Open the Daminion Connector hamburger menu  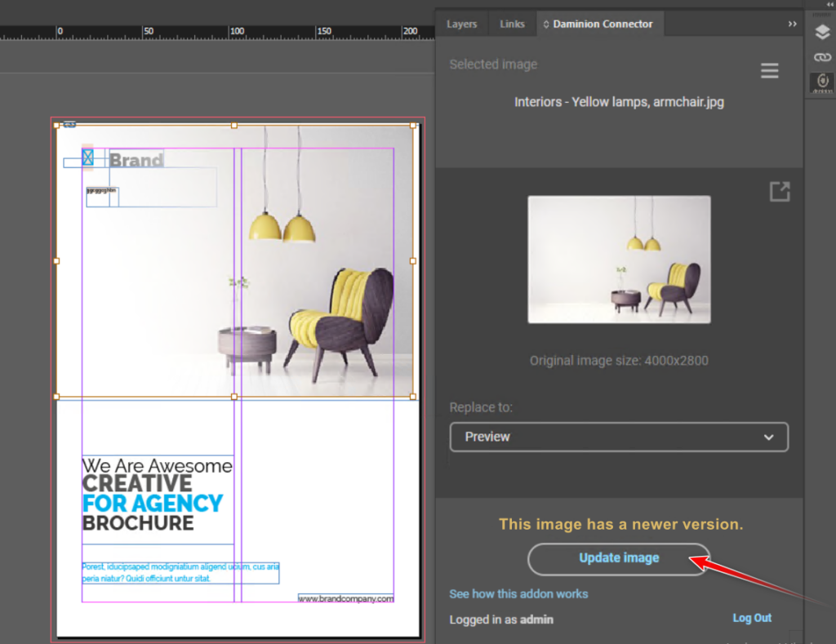[769, 72]
